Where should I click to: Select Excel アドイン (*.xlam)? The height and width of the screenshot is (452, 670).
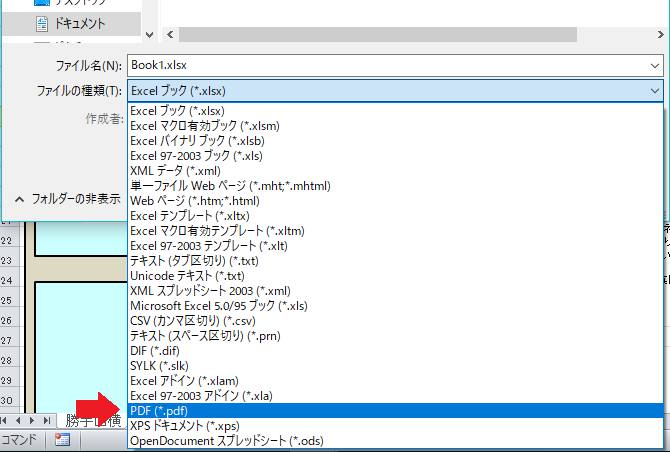pyautogui.click(x=395, y=381)
